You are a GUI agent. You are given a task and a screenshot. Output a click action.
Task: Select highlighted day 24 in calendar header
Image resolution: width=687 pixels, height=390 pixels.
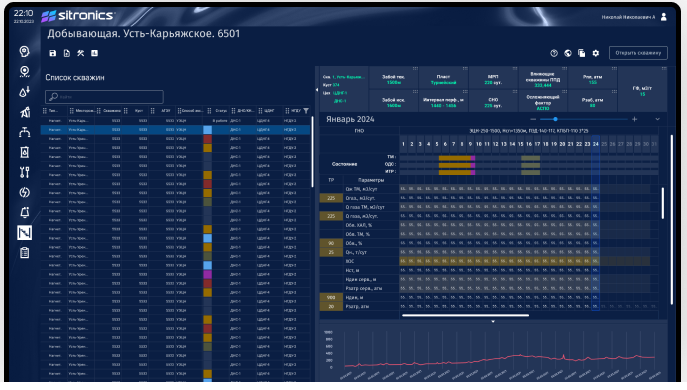click(x=595, y=144)
